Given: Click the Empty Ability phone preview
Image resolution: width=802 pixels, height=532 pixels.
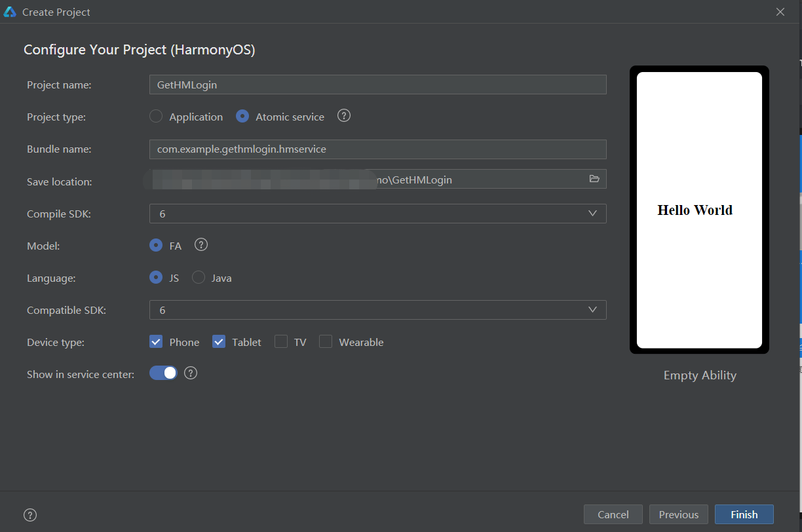Looking at the screenshot, I should point(699,210).
